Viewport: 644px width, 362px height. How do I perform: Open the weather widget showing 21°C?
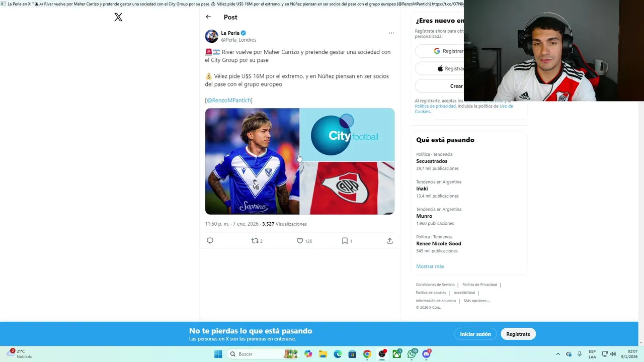(20, 354)
